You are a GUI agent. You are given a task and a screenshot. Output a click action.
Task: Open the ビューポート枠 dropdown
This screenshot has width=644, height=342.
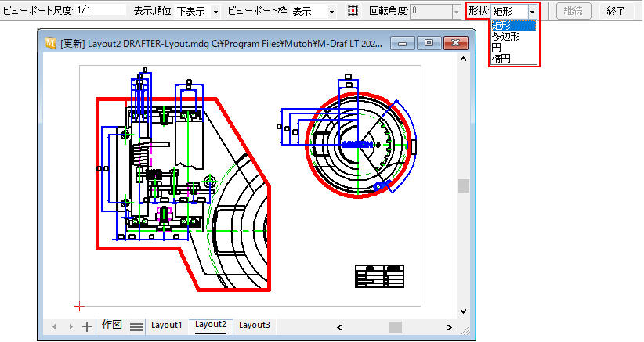[x=332, y=12]
